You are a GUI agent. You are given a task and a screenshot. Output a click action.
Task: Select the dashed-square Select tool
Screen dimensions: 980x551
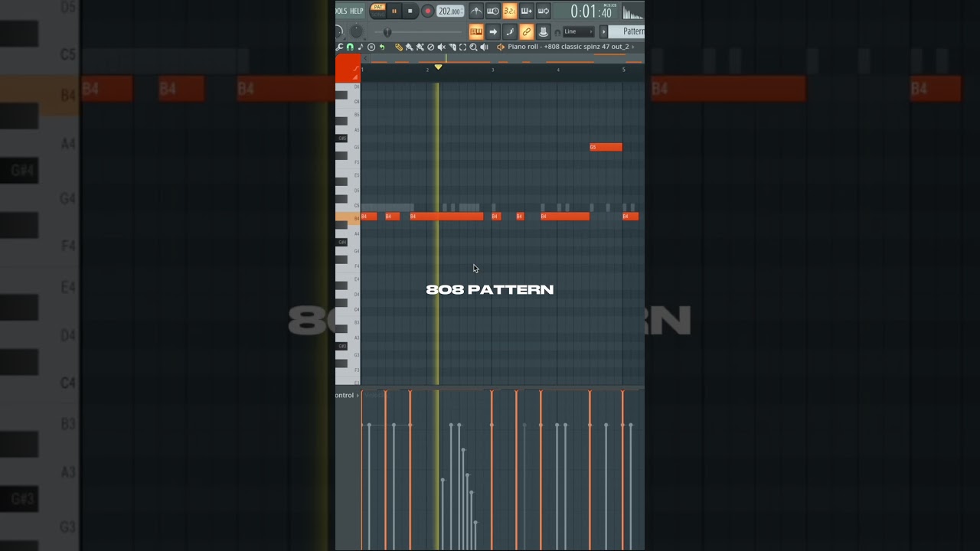pyautogui.click(x=463, y=47)
